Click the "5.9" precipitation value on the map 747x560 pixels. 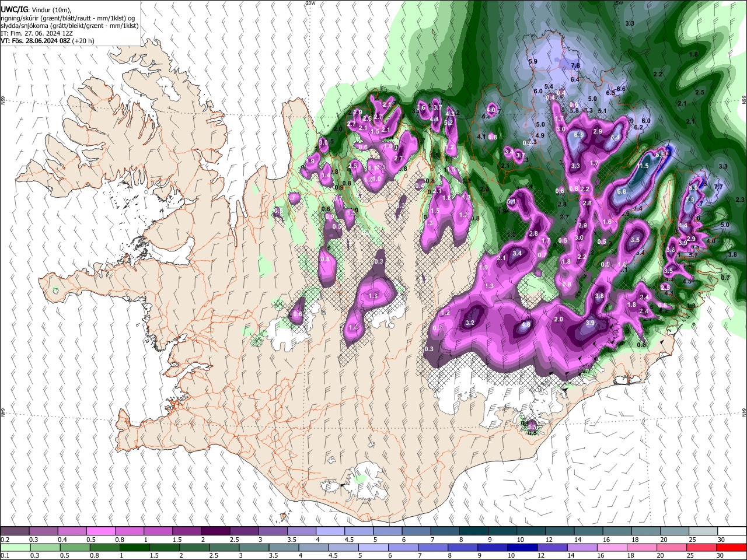click(x=532, y=61)
